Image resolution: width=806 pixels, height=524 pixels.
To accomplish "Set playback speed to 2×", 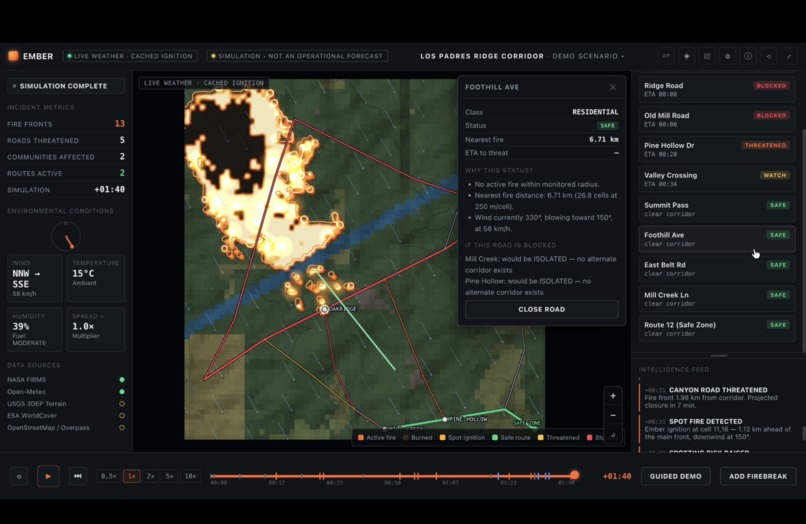I will tap(151, 476).
